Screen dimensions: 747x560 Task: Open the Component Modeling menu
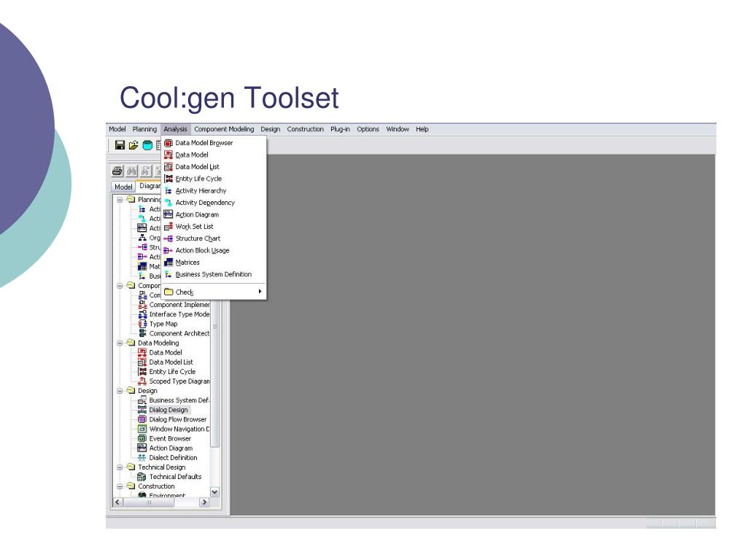[x=224, y=129]
